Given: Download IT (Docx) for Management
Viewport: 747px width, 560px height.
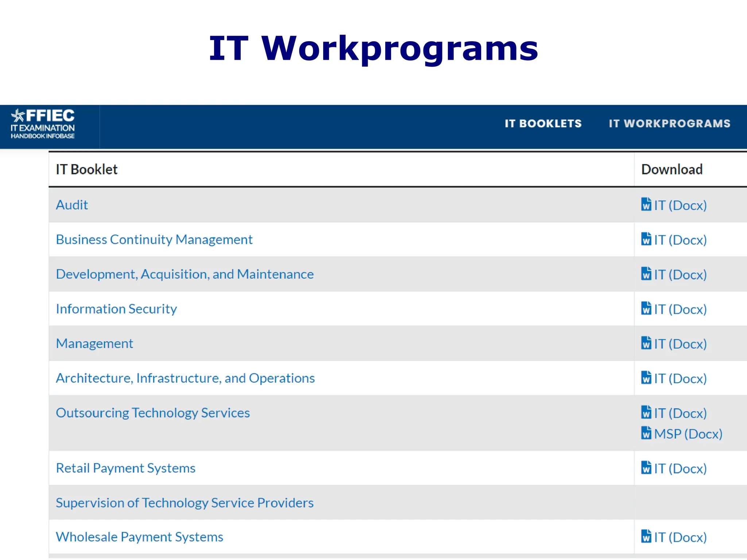Looking at the screenshot, I should [680, 344].
